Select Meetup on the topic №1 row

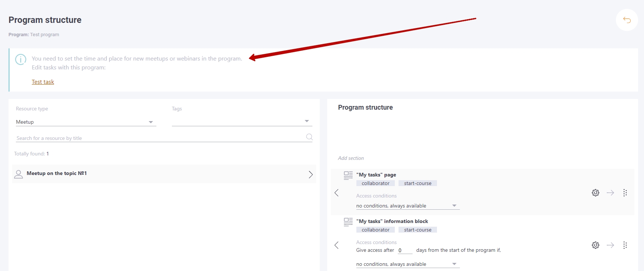coord(164,174)
